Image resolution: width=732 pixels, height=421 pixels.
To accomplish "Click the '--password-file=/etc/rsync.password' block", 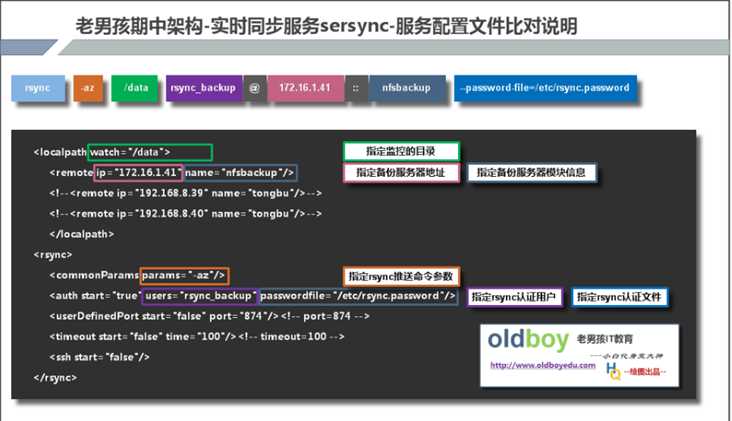I will [x=545, y=88].
